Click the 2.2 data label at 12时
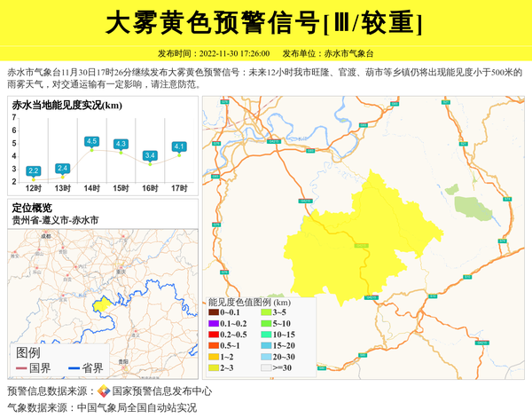Screen dimensions: 532x418 tap(34, 170)
